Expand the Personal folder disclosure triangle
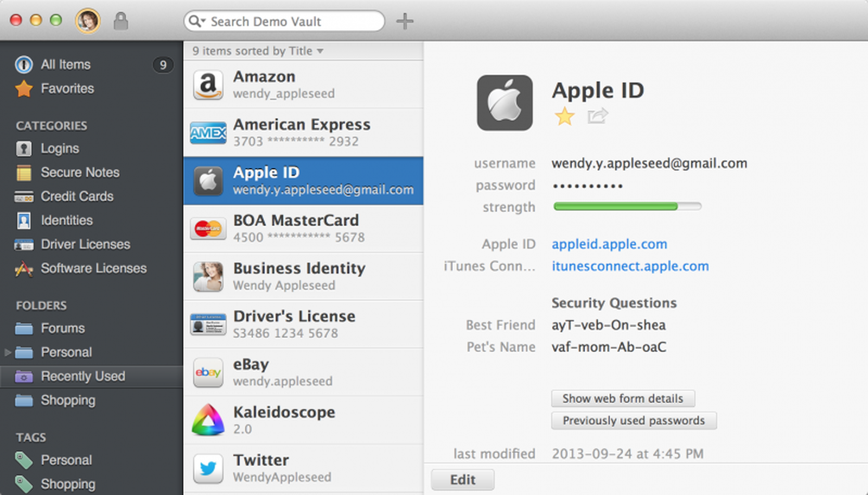 pos(8,352)
